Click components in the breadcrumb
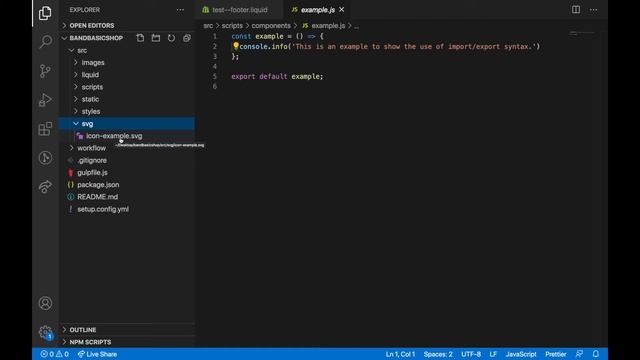This screenshot has width=640, height=360. [271, 26]
